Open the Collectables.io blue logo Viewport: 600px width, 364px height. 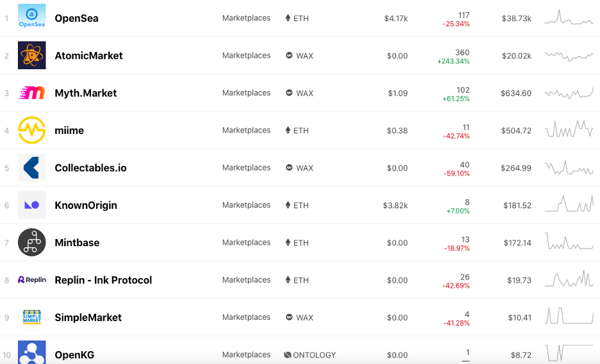[x=32, y=167]
